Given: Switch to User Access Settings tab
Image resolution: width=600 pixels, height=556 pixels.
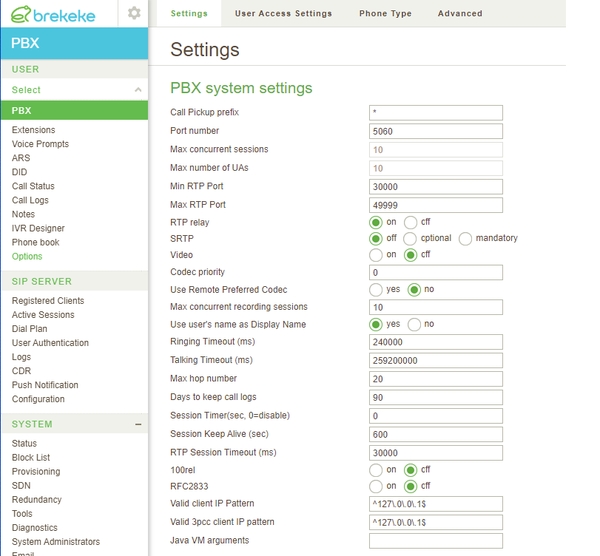Looking at the screenshot, I should (283, 14).
